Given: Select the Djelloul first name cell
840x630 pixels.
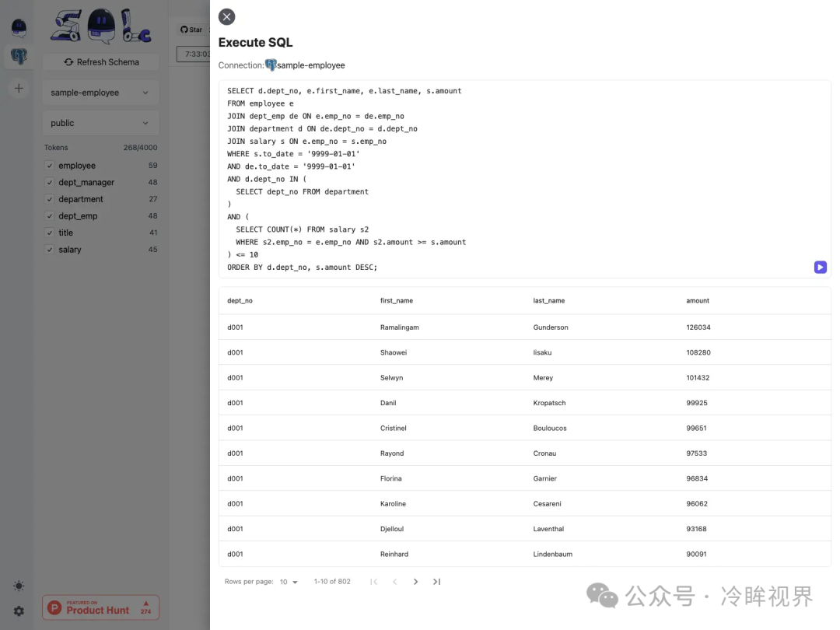Looking at the screenshot, I should [391, 529].
